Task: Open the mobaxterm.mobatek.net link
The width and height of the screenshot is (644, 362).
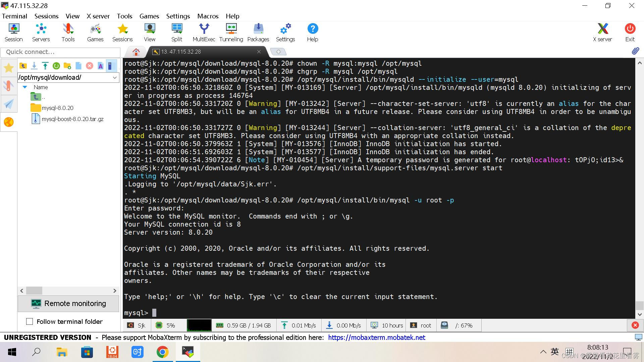Action: click(377, 338)
